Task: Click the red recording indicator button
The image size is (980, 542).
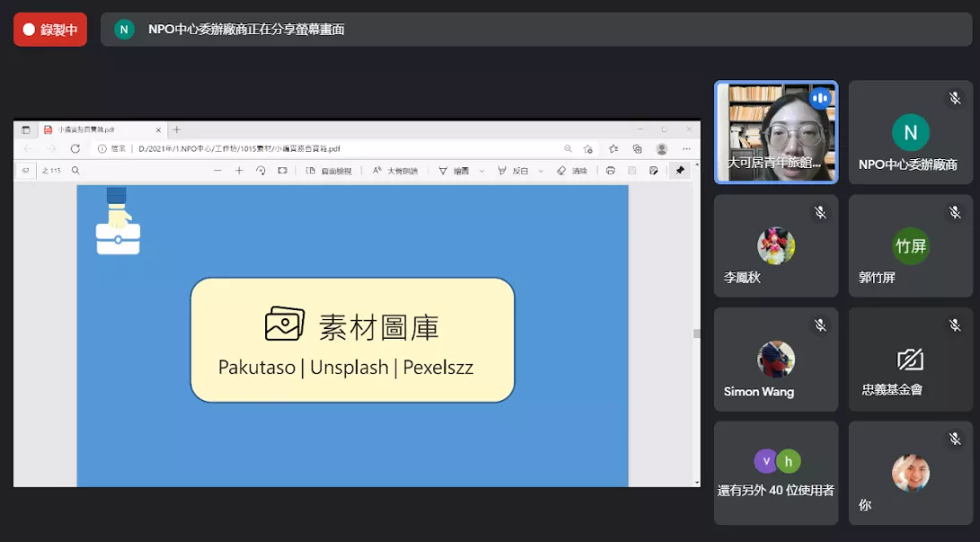Action: click(50, 30)
